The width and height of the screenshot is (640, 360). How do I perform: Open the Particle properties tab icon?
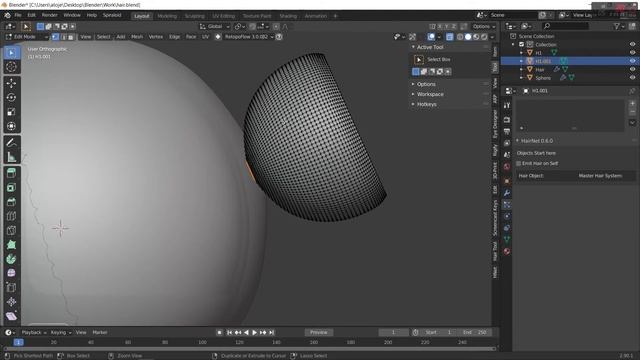tap(507, 204)
